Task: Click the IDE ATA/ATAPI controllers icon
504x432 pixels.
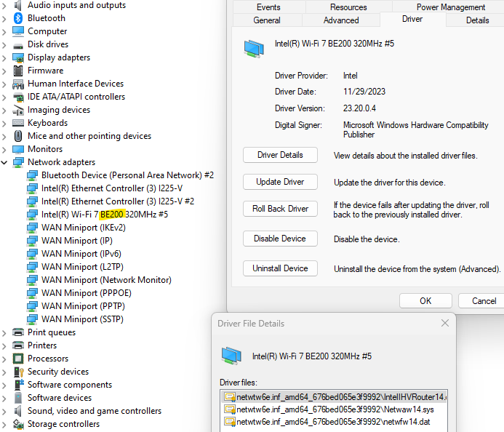Action: 18,97
